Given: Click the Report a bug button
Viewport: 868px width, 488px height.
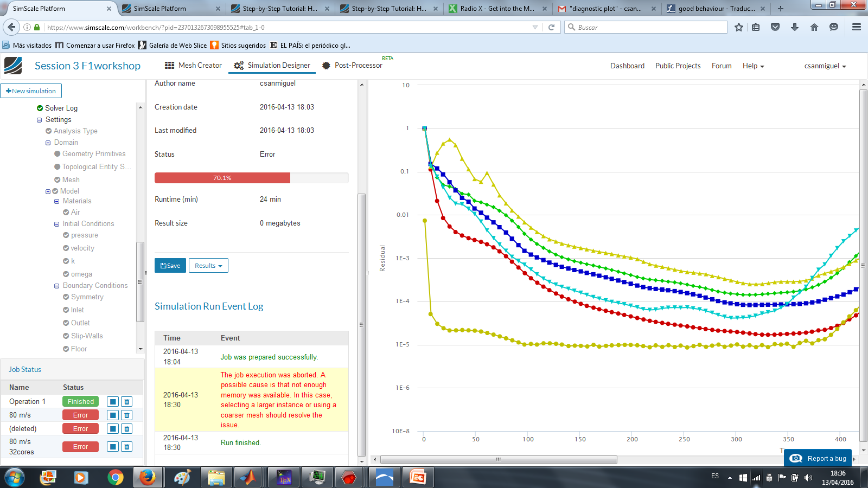Looking at the screenshot, I should pos(818,458).
